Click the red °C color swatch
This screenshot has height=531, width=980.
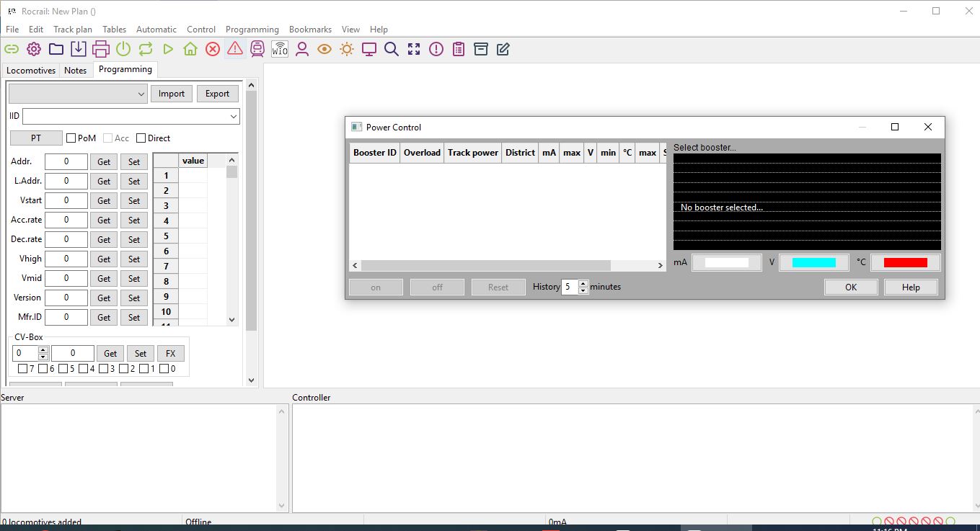(x=905, y=262)
